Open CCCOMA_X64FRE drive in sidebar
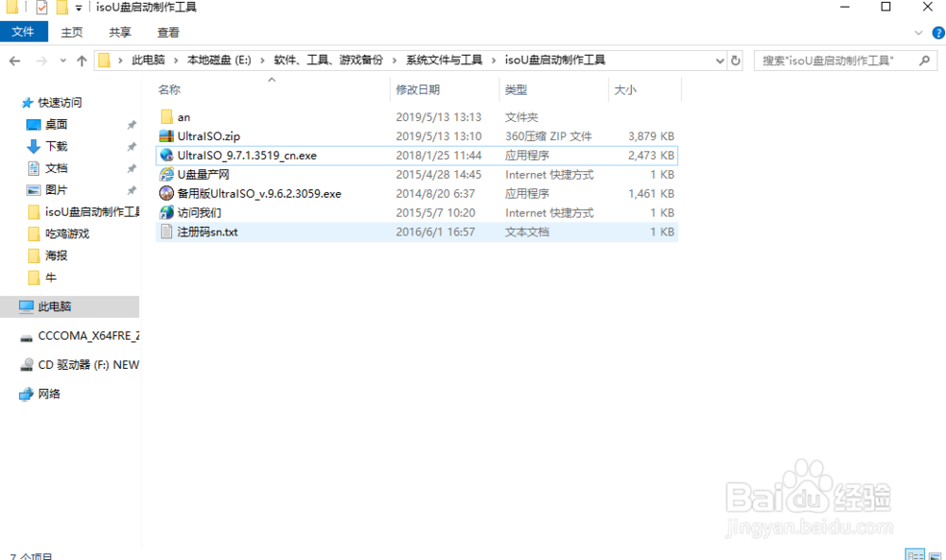Screen dimensions: 946x560 pos(88,336)
